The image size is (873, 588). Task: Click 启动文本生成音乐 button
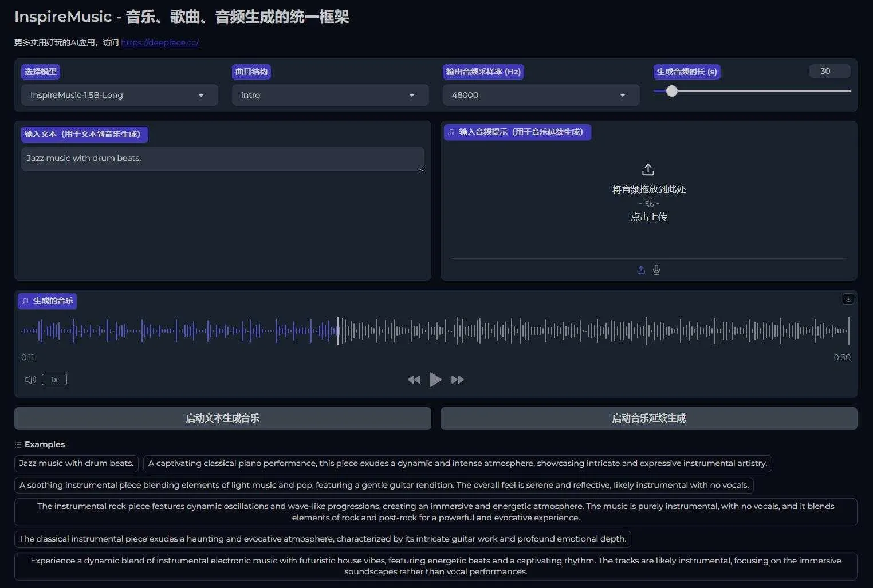pyautogui.click(x=223, y=419)
